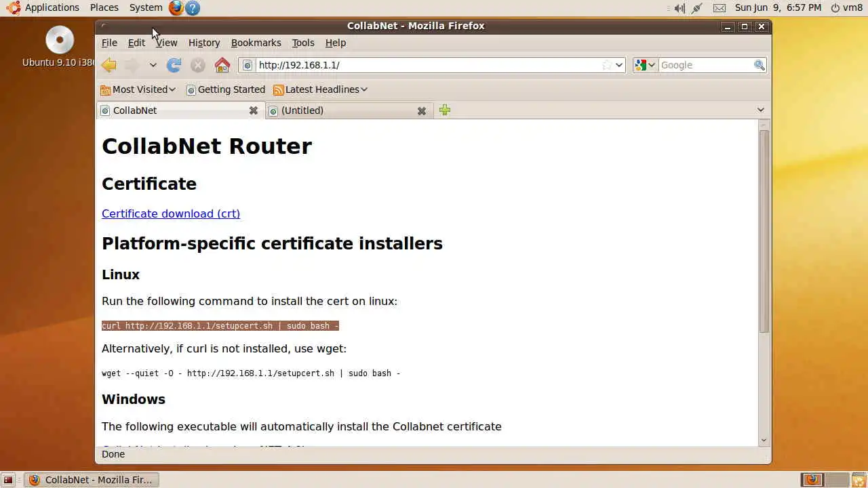The height and width of the screenshot is (488, 868).
Task: Switch to first workspace in switcher
Action: tap(812, 480)
